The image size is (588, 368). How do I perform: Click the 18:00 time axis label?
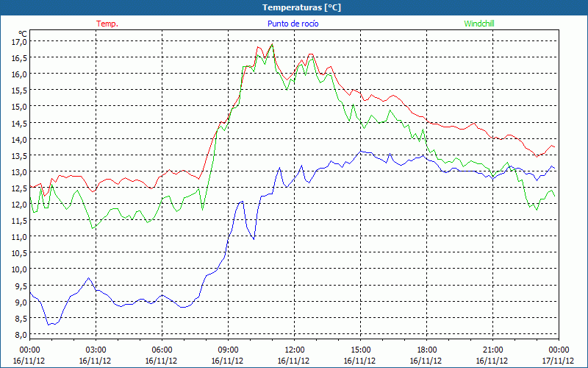point(426,350)
